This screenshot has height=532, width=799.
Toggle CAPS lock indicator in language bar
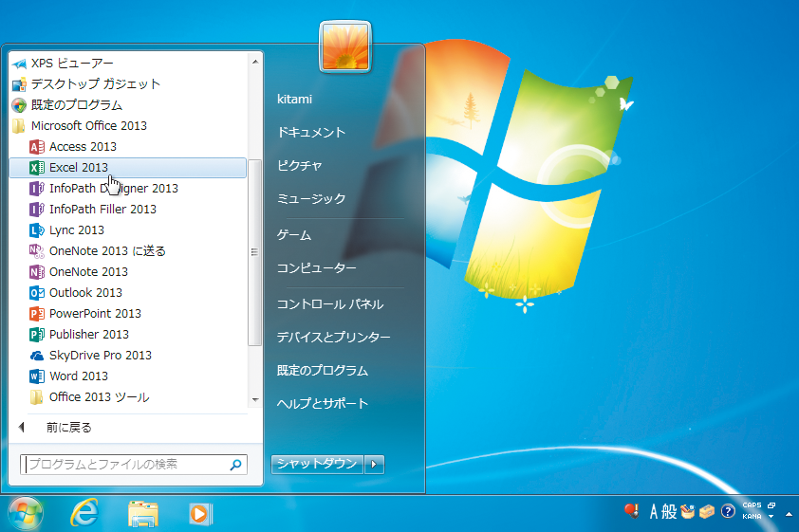(x=753, y=505)
